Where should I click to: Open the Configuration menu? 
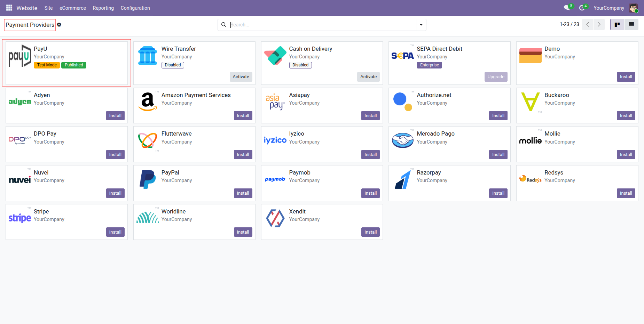135,8
